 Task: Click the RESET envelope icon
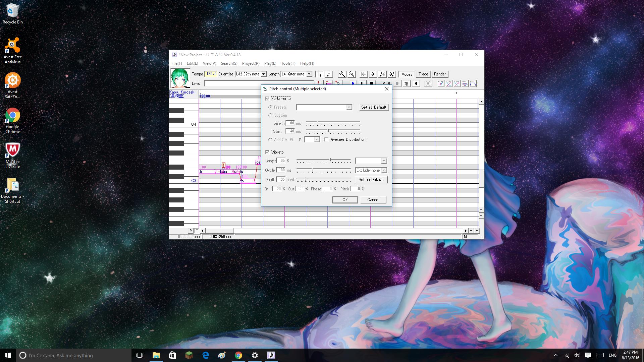point(473,83)
